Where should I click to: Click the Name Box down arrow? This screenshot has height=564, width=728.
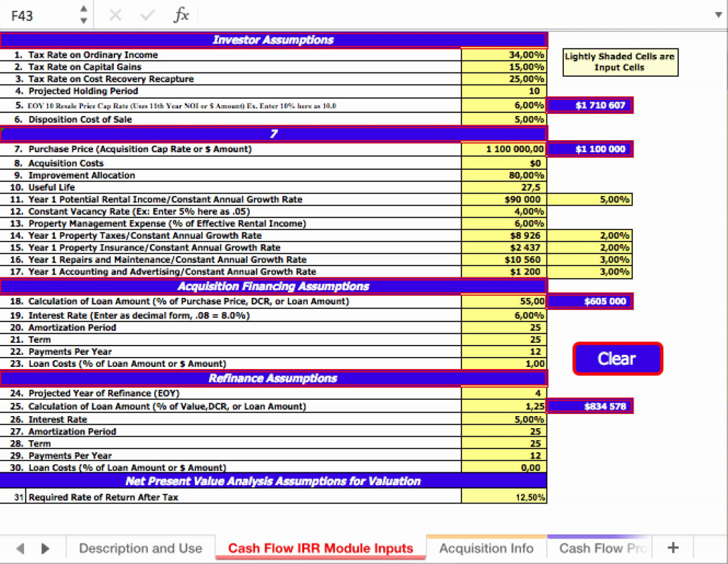pyautogui.click(x=84, y=21)
